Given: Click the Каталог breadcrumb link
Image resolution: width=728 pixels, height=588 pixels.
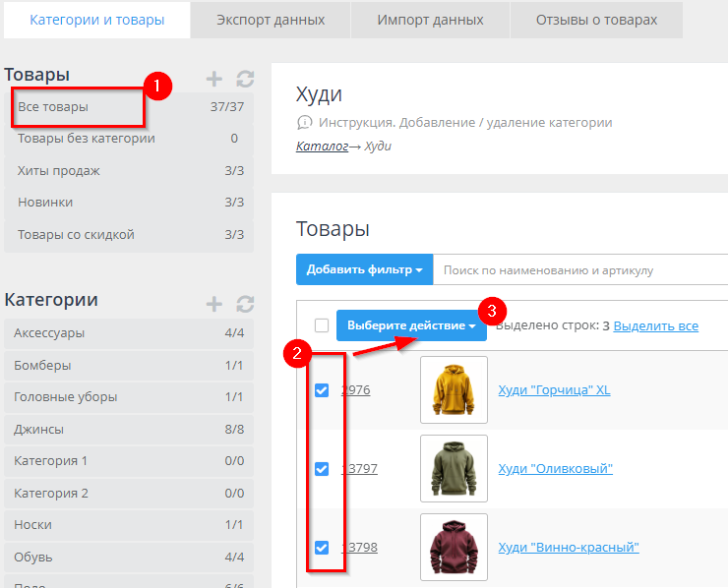Looking at the screenshot, I should [322, 146].
